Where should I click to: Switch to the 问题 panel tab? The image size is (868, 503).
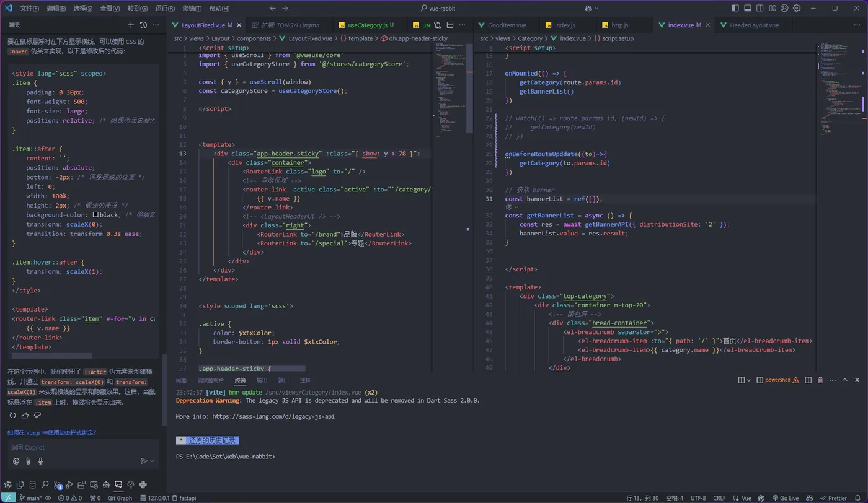(181, 380)
